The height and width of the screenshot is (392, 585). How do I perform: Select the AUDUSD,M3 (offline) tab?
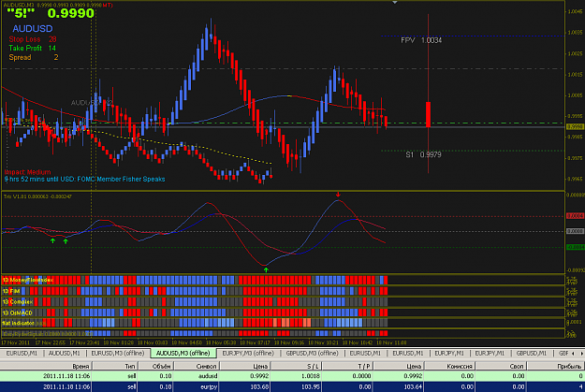click(183, 353)
